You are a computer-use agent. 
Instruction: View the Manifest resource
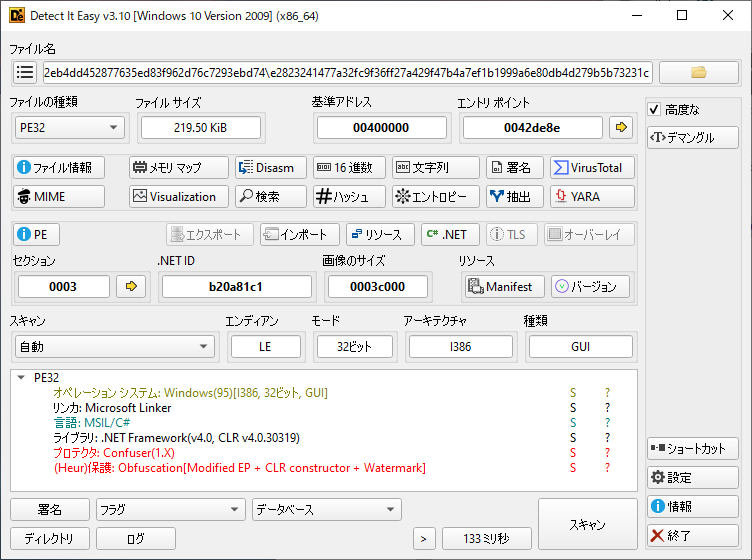[x=503, y=286]
